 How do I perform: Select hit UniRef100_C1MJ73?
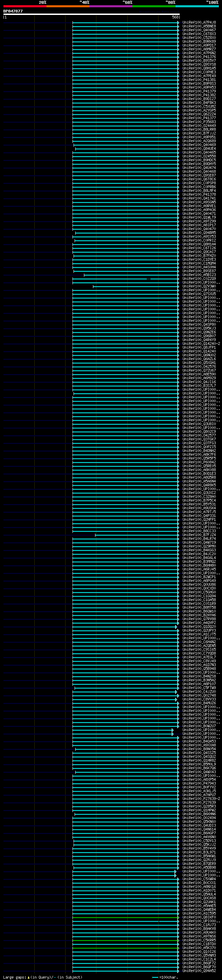[x=199, y=925]
